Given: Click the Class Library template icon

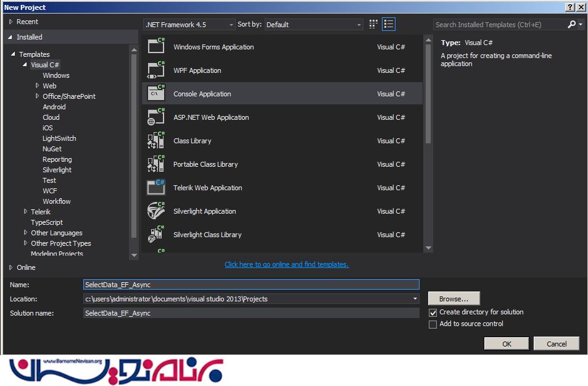Looking at the screenshot, I should pos(155,141).
